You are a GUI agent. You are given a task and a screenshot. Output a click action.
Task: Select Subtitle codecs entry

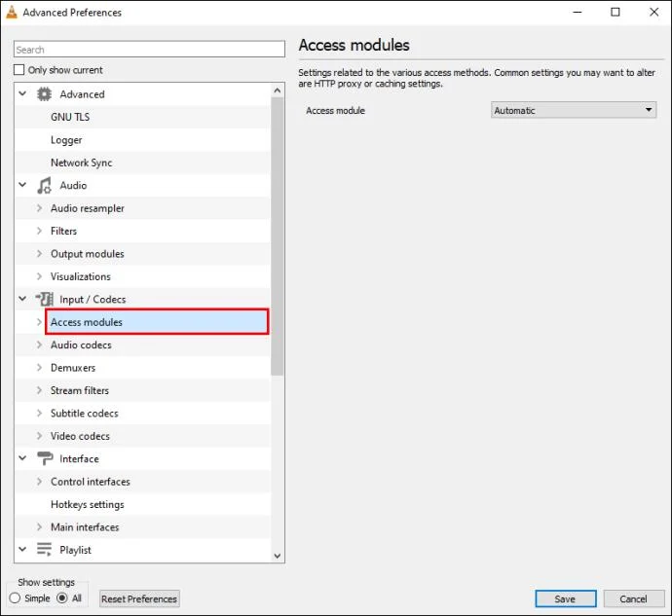(x=85, y=414)
